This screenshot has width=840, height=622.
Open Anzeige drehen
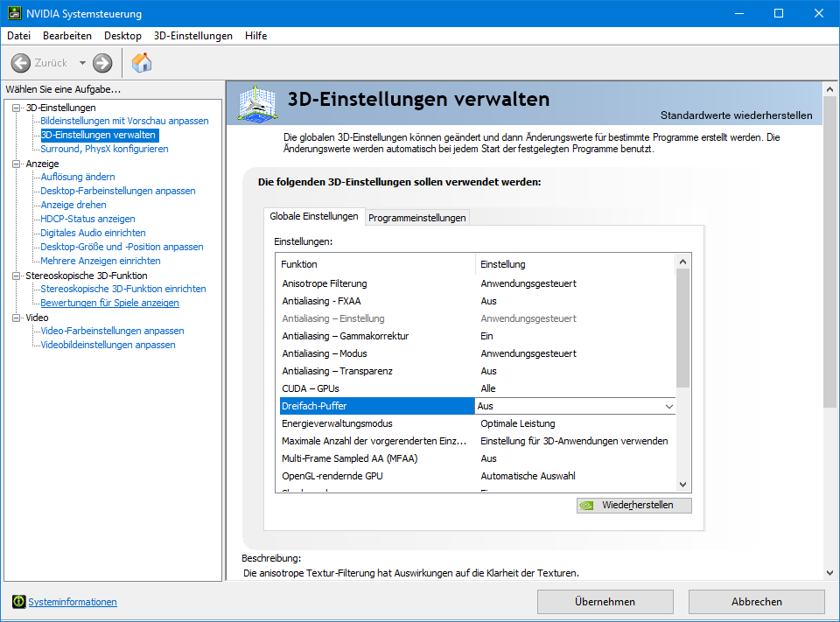pyautogui.click(x=73, y=205)
